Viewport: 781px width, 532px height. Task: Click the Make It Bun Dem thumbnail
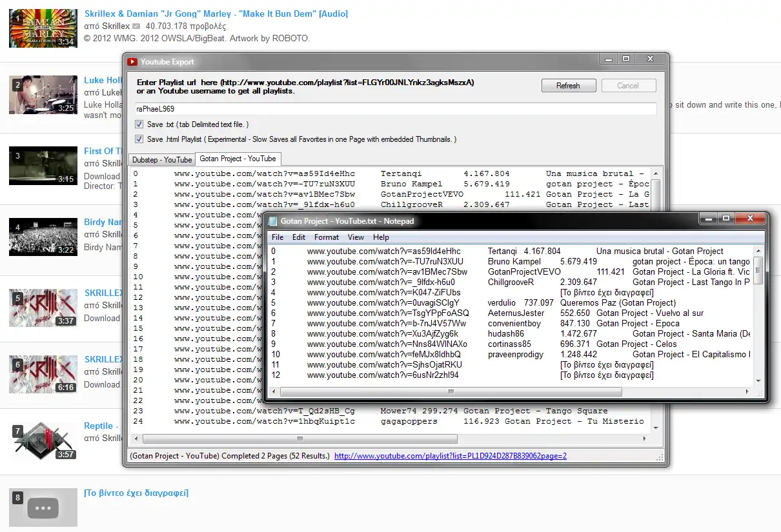coord(43,28)
